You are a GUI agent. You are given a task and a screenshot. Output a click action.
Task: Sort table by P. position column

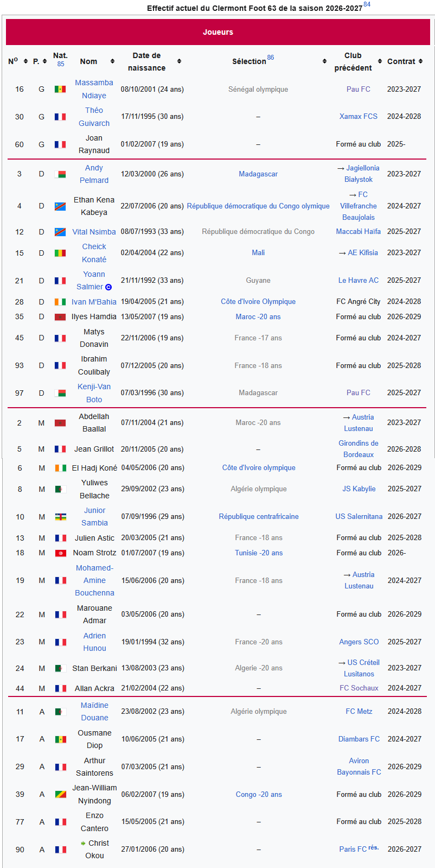[44, 61]
